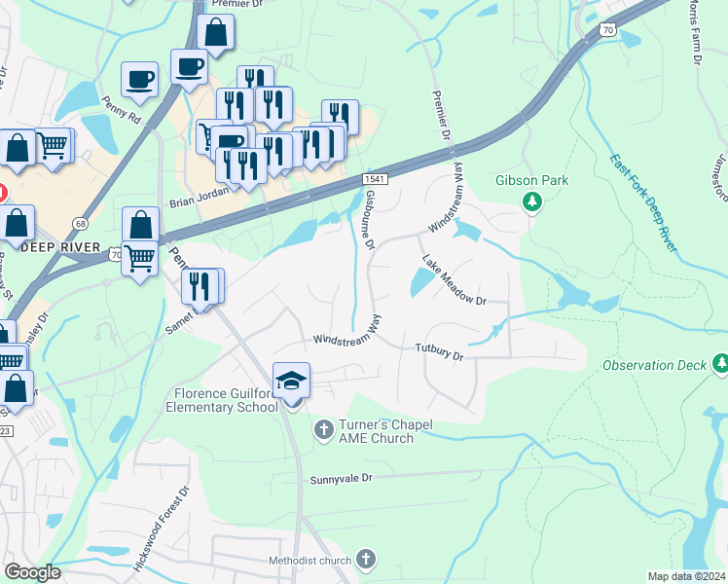The height and width of the screenshot is (584, 728).
Task: Select the shopping bag marker near Premier Dr
Action: (215, 33)
